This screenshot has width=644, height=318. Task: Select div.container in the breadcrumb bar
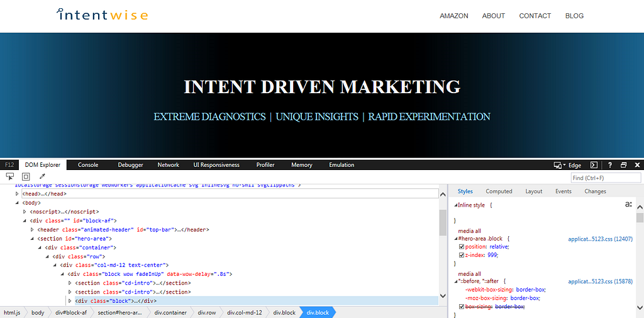click(x=167, y=312)
